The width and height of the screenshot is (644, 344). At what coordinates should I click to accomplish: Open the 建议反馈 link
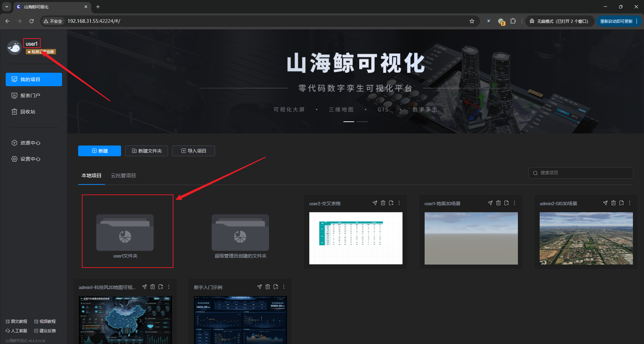coord(45,331)
